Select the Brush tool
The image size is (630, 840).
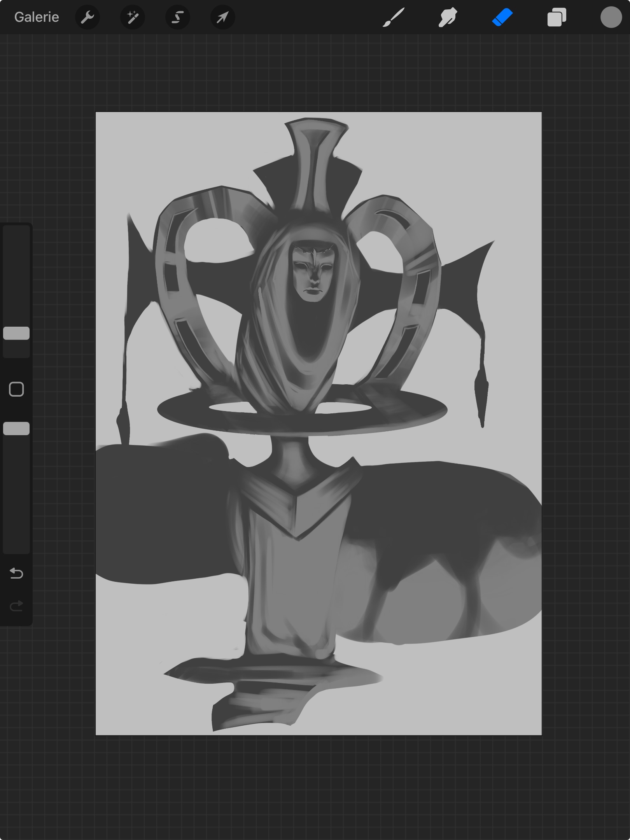tap(394, 17)
